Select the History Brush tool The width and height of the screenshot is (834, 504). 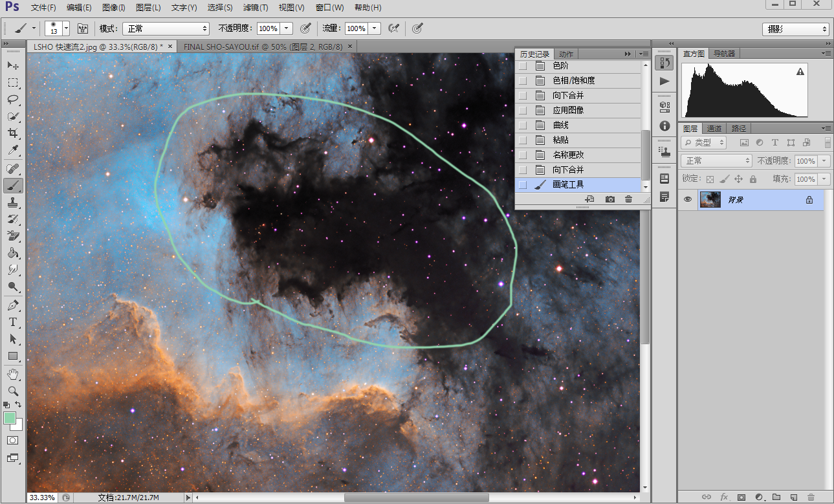click(13, 219)
